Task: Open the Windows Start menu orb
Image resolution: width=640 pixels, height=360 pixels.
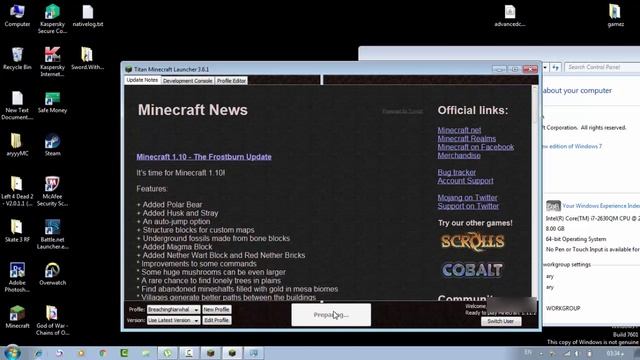Action: click(12, 353)
